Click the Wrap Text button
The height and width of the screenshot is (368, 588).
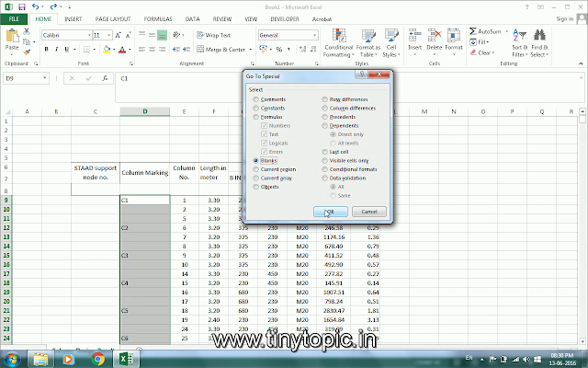[x=213, y=35]
